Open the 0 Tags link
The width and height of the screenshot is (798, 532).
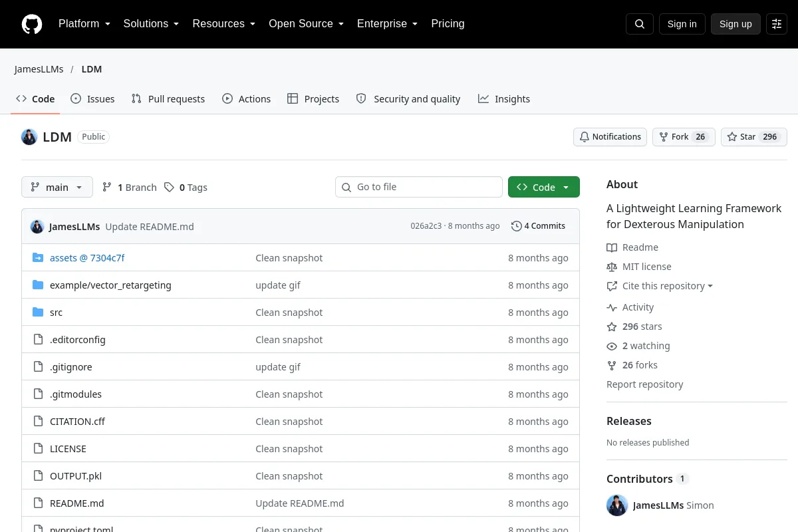[186, 188]
